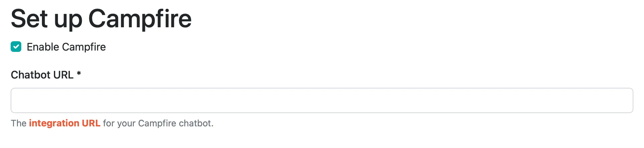Click the required asterisk beside Chatbot URL

(x=79, y=74)
